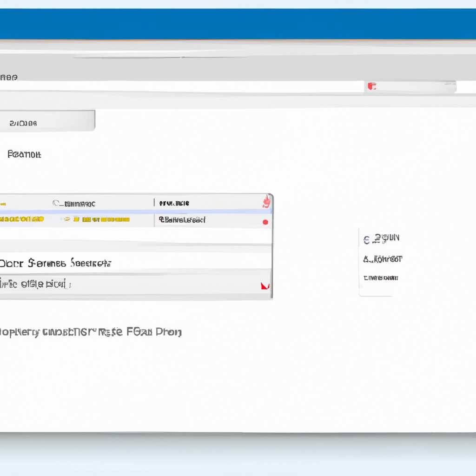Click the second-column cell in the yellow-text row
476x476 pixels.
pyautogui.click(x=182, y=220)
